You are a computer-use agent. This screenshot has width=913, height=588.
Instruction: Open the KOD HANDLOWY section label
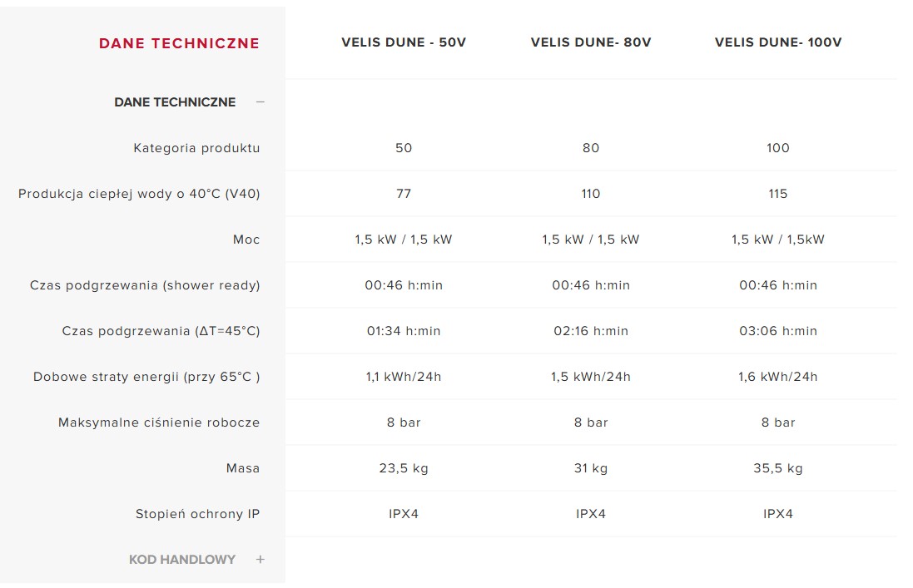point(182,560)
